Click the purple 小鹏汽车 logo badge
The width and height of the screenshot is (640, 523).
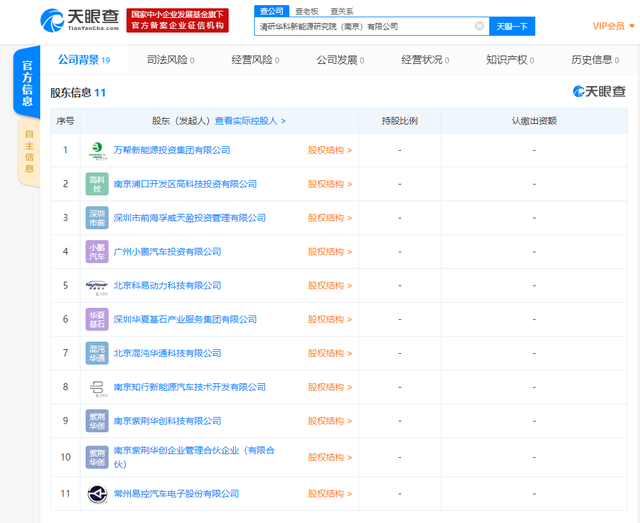[x=97, y=252]
